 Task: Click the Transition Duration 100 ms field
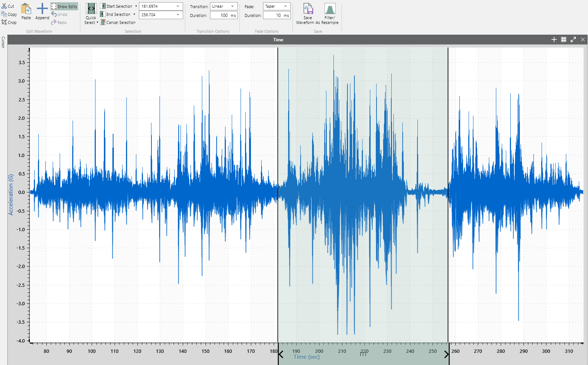coord(224,15)
